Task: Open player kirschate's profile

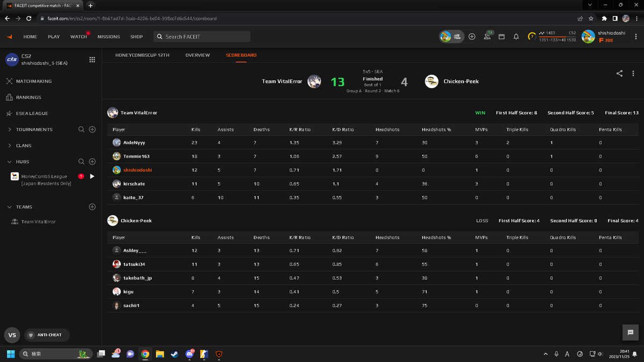Action: click(x=134, y=184)
